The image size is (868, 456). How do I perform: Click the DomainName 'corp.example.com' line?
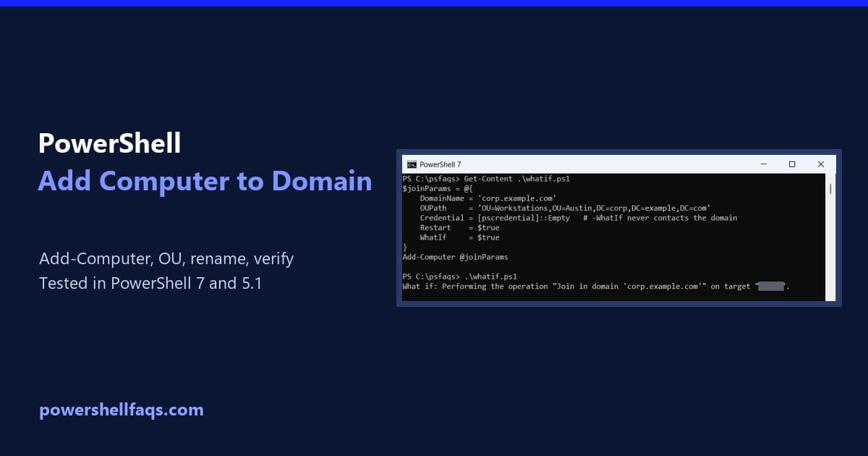coord(488,198)
